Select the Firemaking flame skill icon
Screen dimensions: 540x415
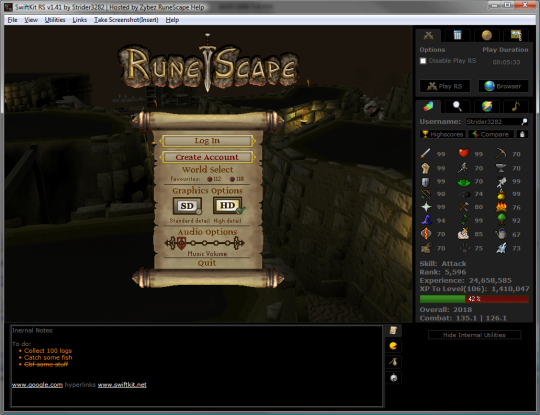point(501,207)
